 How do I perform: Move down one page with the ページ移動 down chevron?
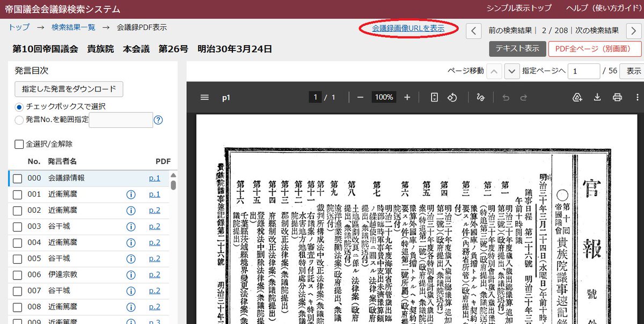click(512, 71)
